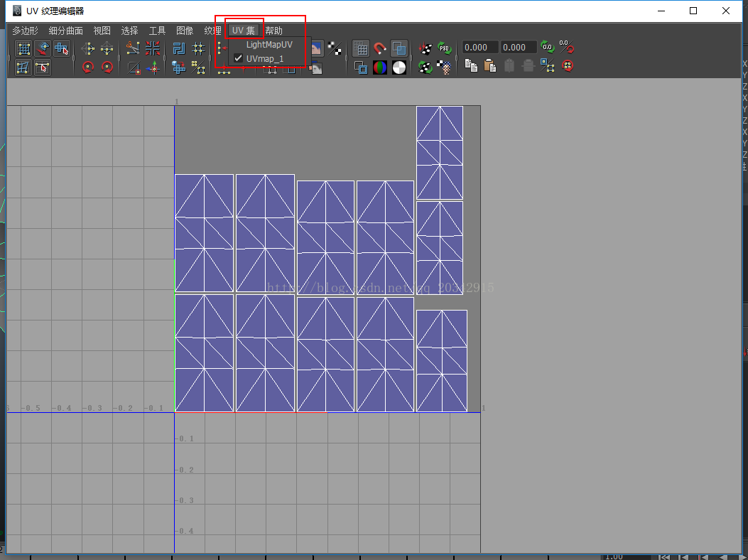Minimize the UV 纹理编辑器 window
This screenshot has height=560, width=748.
coord(661,11)
